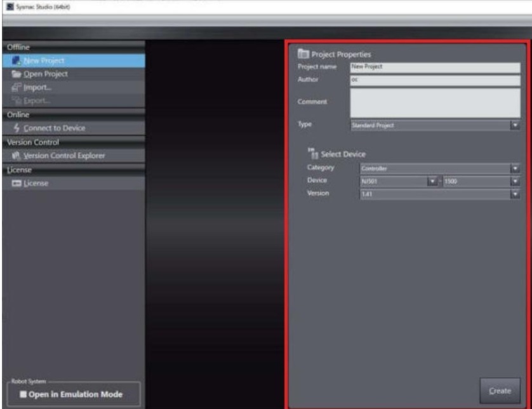
Task: Click the Comment text area
Action: 435,103
